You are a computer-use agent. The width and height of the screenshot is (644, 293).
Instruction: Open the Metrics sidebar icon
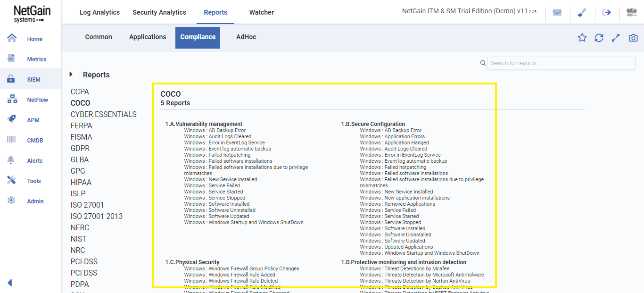[12, 59]
